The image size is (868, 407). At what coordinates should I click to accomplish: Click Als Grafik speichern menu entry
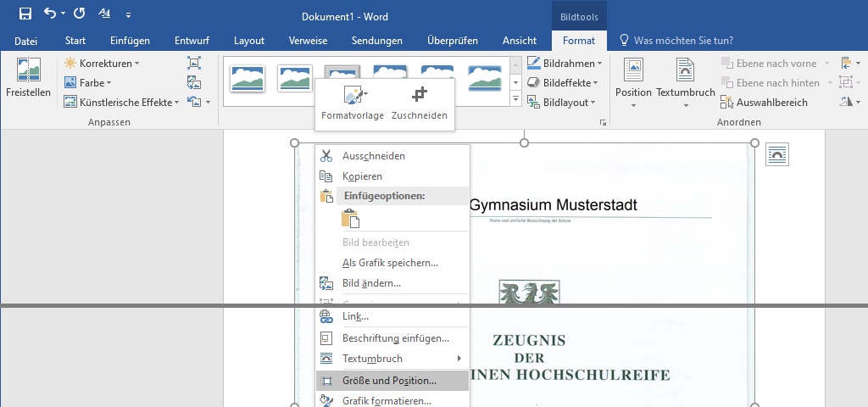point(390,263)
